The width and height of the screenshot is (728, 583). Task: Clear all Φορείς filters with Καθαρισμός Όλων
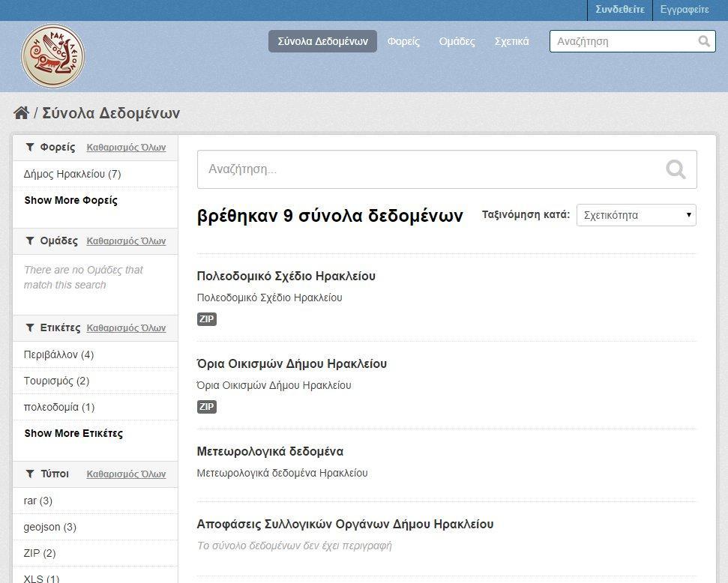coord(126,148)
